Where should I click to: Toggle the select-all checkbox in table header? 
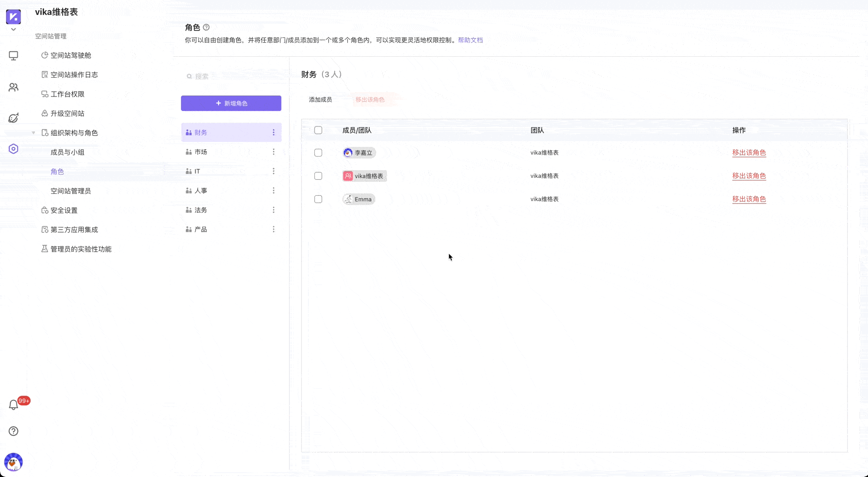tap(318, 130)
